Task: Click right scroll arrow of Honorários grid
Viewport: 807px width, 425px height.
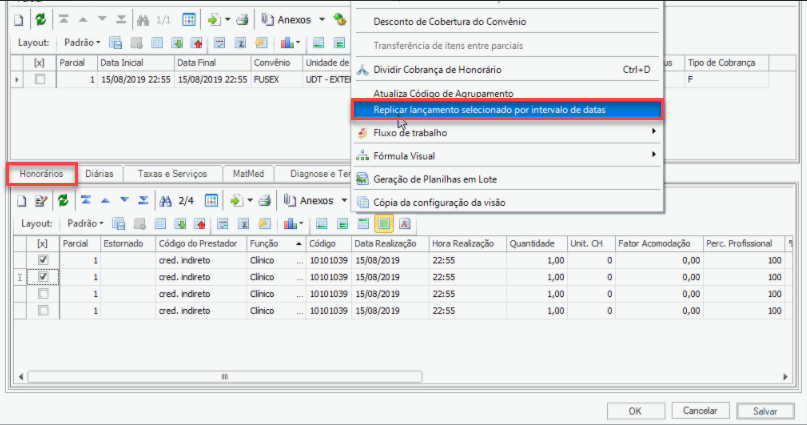Action: point(785,377)
